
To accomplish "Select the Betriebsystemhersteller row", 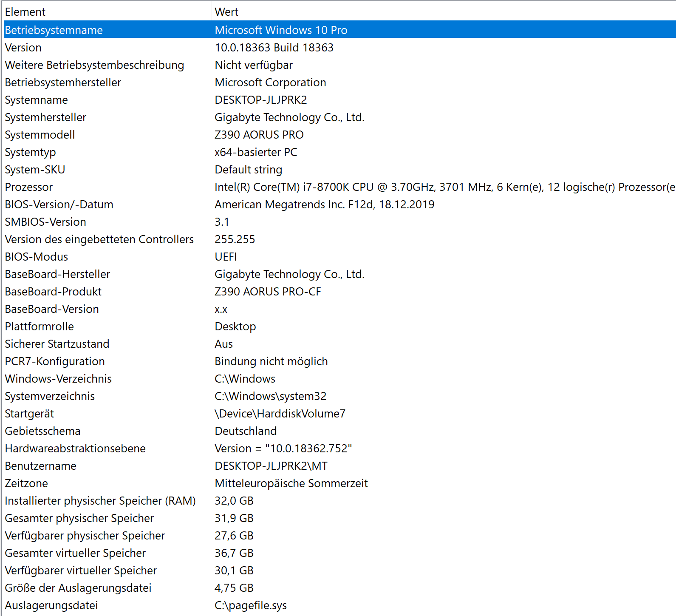I will coord(339,82).
